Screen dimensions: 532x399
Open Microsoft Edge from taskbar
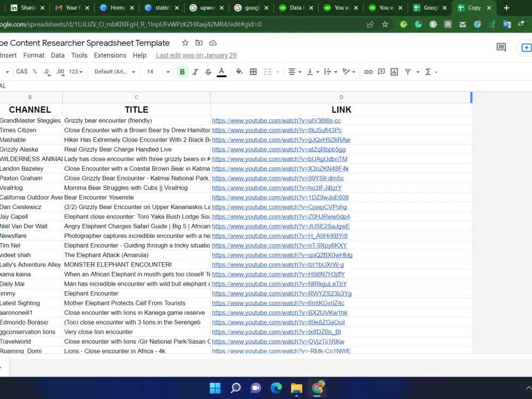[276, 388]
